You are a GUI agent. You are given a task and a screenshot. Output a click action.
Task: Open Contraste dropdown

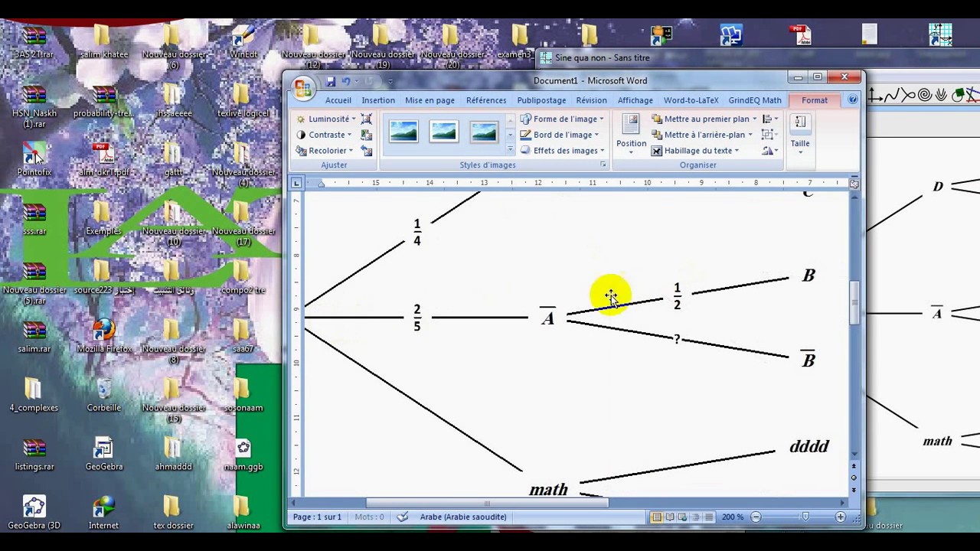(325, 135)
